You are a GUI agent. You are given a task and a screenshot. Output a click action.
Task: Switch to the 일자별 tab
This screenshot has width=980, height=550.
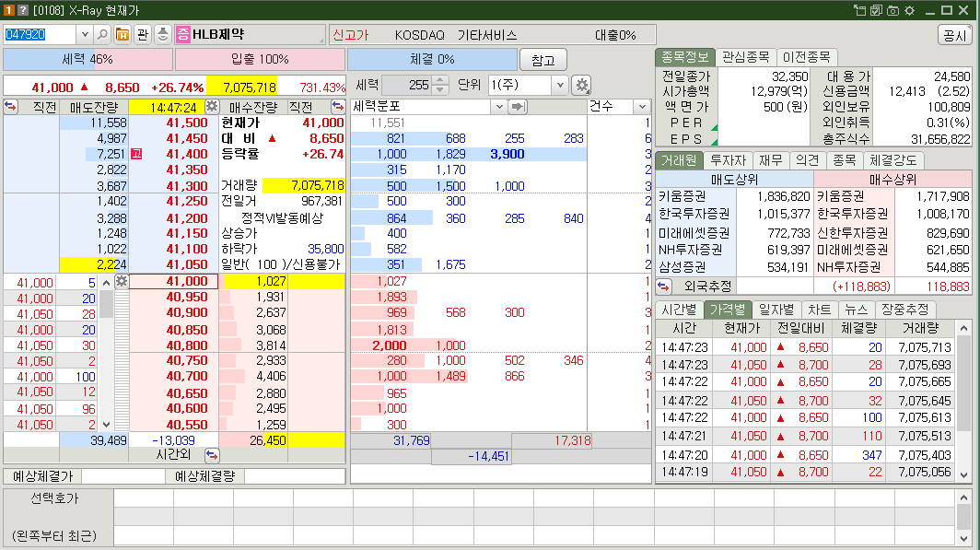776,310
